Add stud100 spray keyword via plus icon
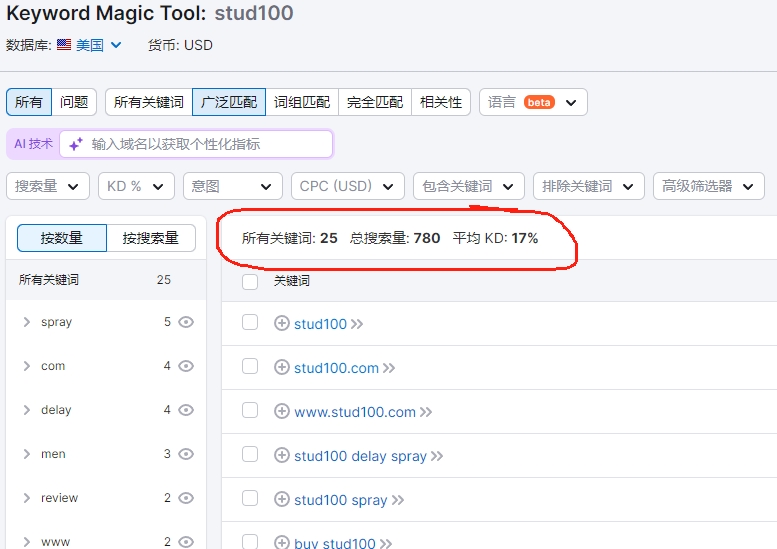 (281, 499)
